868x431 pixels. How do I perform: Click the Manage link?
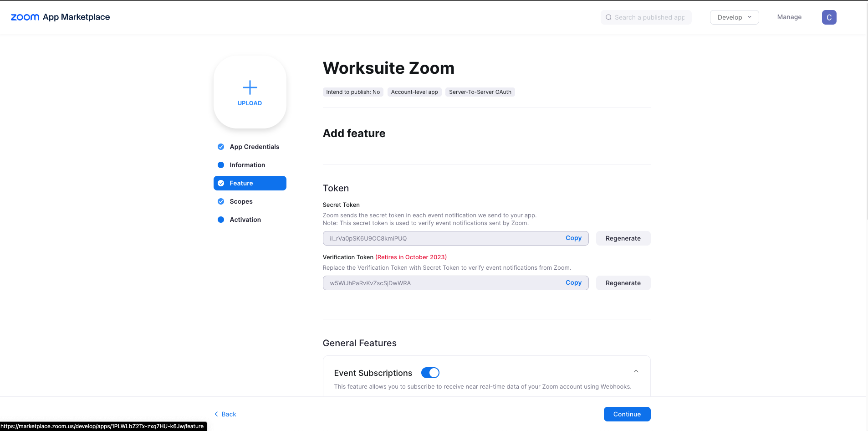point(789,17)
